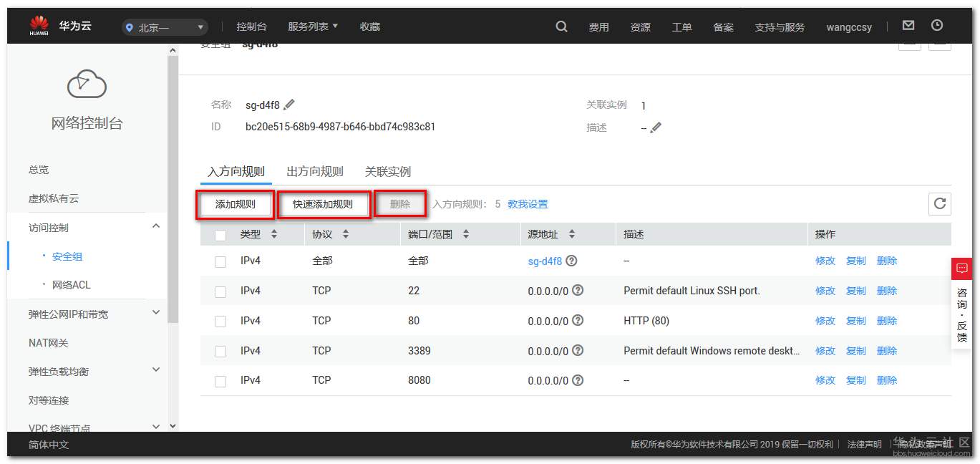Open the search magnifier icon

(x=562, y=26)
